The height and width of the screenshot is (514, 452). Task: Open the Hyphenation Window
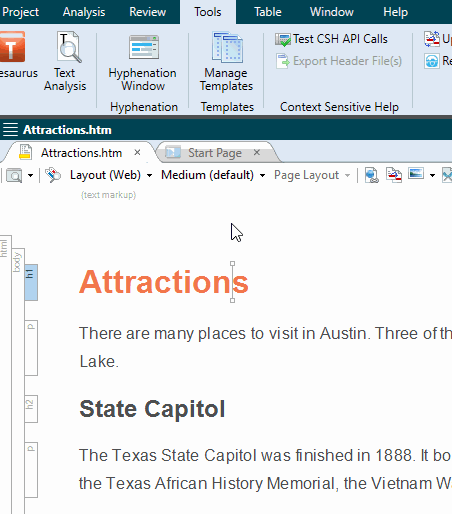pyautogui.click(x=143, y=47)
